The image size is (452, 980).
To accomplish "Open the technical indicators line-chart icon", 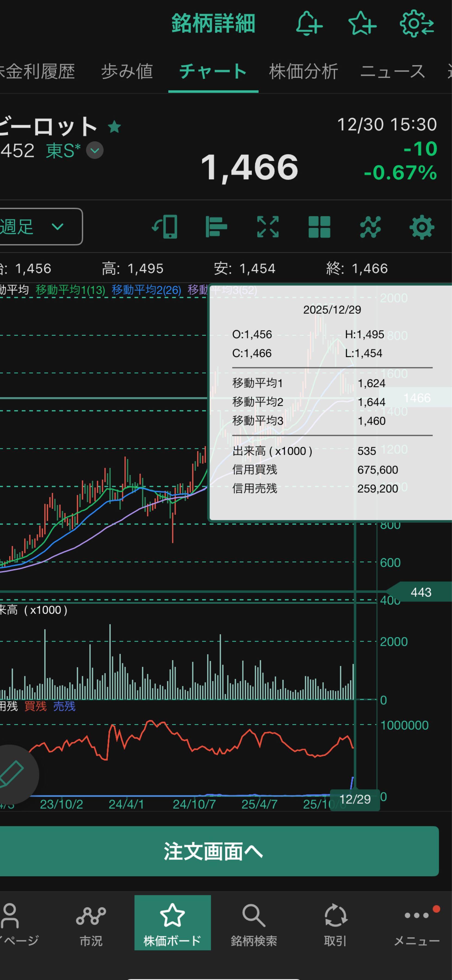I will pos(370,227).
